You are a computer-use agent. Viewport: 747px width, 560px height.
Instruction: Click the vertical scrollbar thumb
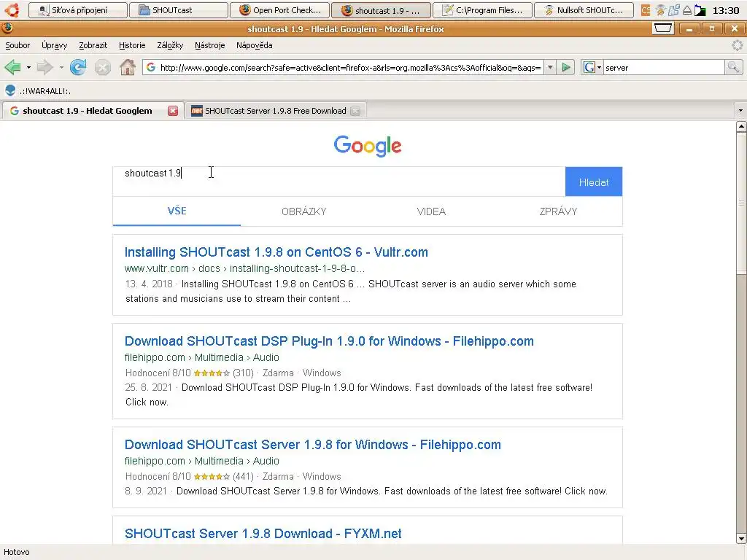pyautogui.click(x=741, y=203)
